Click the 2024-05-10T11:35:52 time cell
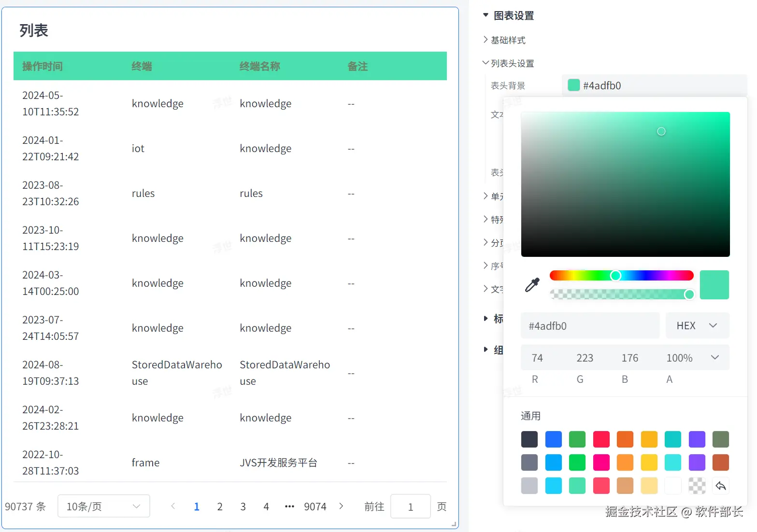The image size is (757, 532). point(51,103)
